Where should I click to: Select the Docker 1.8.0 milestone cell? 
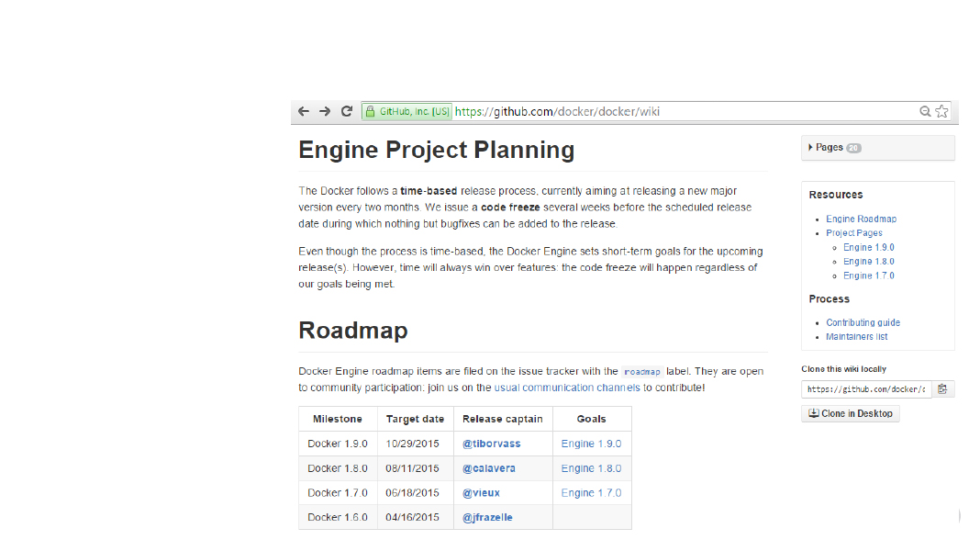tap(338, 468)
